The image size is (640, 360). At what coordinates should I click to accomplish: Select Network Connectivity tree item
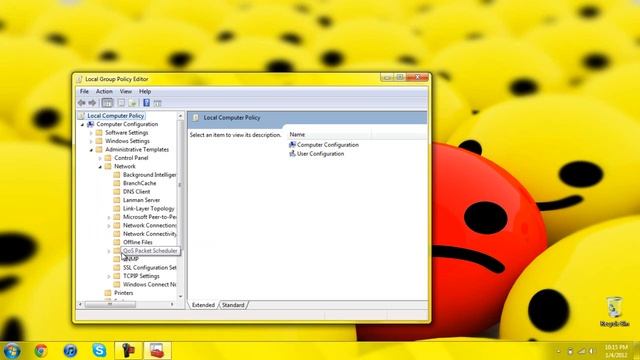[x=149, y=234]
